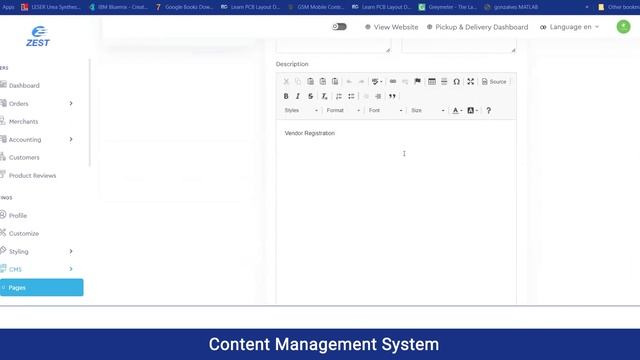This screenshot has width=640, height=360.
Task: Click the Greymeter bookmark in browser bar
Action: (448, 7)
